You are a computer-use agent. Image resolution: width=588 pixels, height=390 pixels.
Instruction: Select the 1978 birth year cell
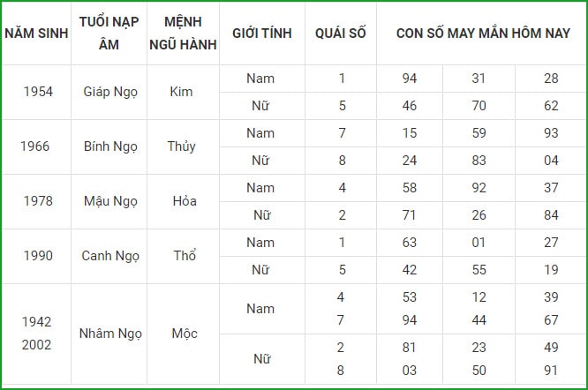[38, 201]
